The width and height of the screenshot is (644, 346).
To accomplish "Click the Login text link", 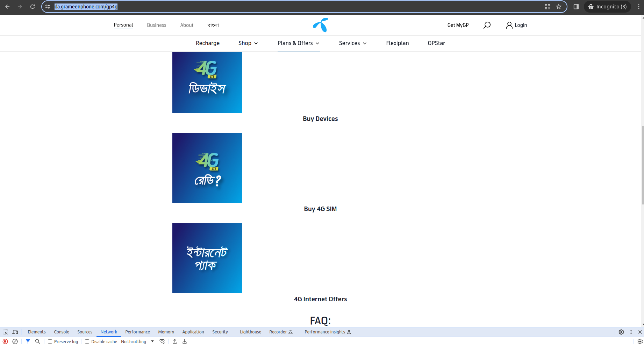I will [x=521, y=25].
